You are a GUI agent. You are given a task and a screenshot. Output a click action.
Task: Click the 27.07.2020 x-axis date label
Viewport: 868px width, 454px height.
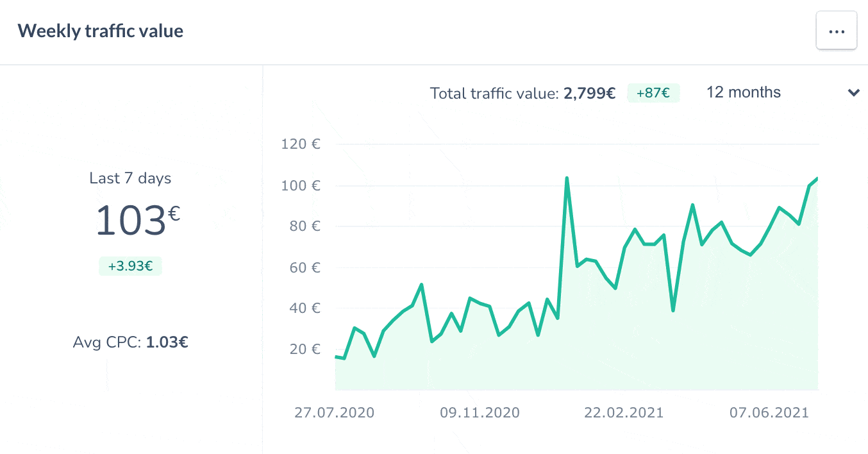334,412
